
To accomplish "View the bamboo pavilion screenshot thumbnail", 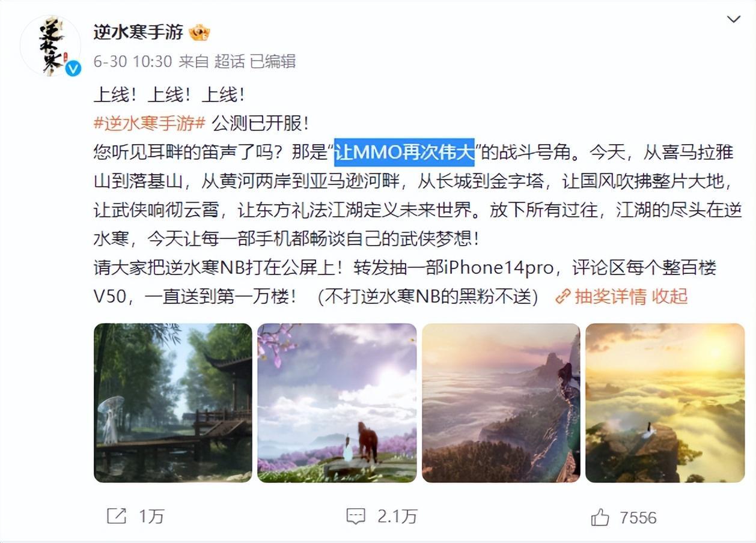I will [x=173, y=402].
